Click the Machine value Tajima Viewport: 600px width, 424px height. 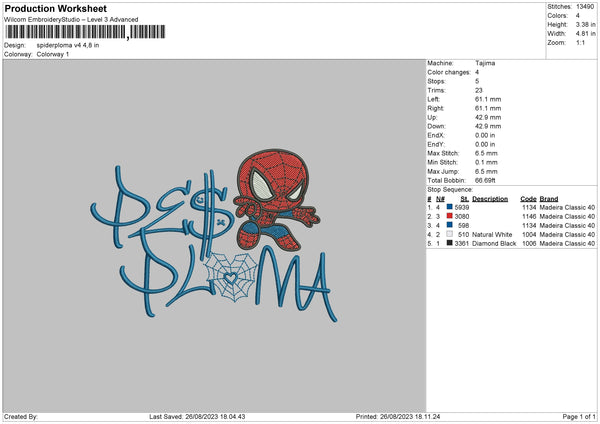click(485, 63)
